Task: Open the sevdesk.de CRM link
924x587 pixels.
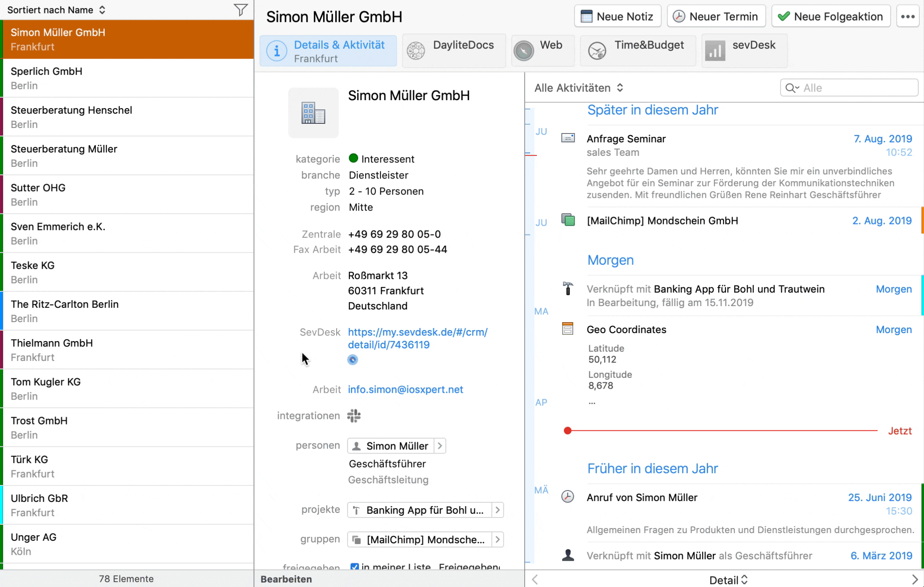Action: click(418, 338)
